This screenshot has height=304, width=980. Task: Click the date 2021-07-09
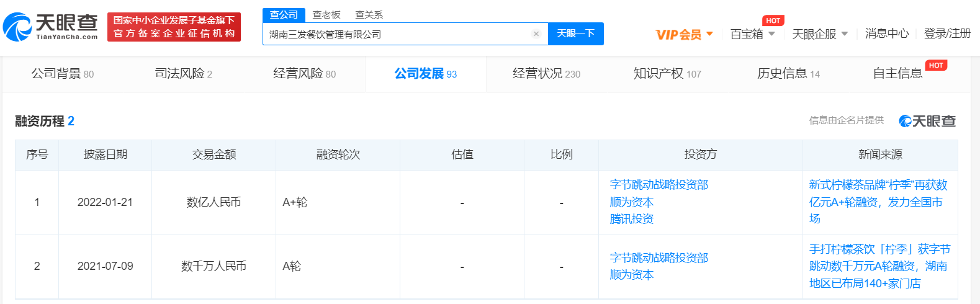click(x=105, y=266)
